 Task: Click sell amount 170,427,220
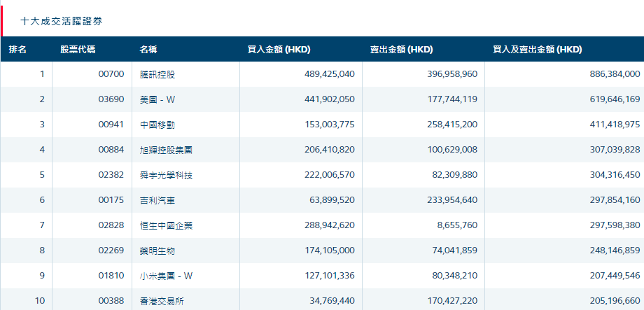(452, 301)
